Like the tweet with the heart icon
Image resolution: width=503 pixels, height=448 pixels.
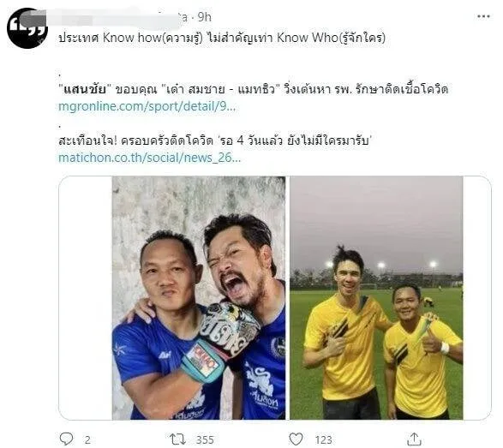coord(296,439)
